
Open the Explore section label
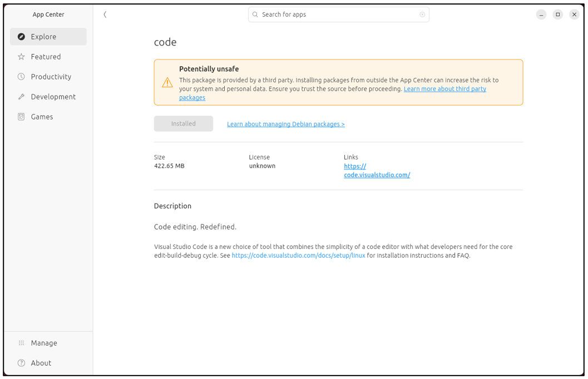point(43,37)
